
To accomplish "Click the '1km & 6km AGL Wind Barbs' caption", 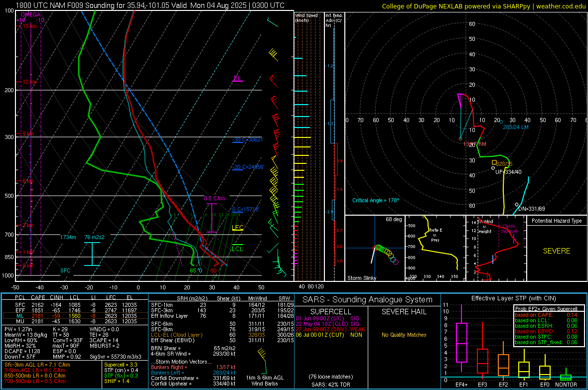I will click(265, 381).
